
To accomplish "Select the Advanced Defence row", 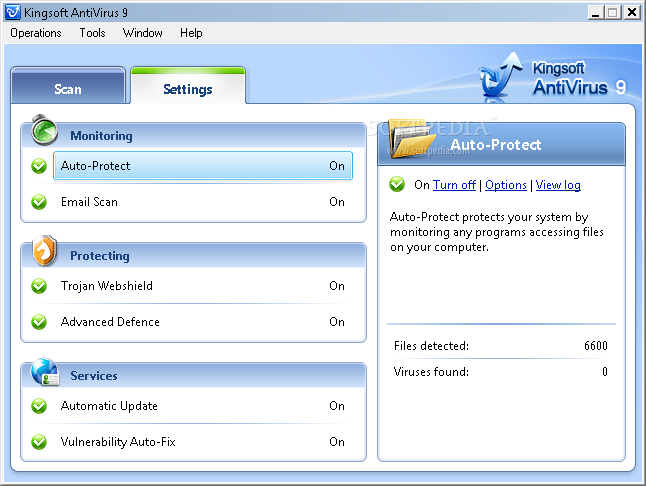I will coord(203,322).
